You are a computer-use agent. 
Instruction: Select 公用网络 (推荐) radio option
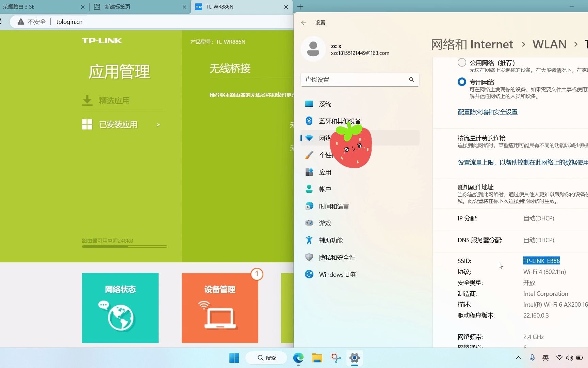tap(462, 62)
